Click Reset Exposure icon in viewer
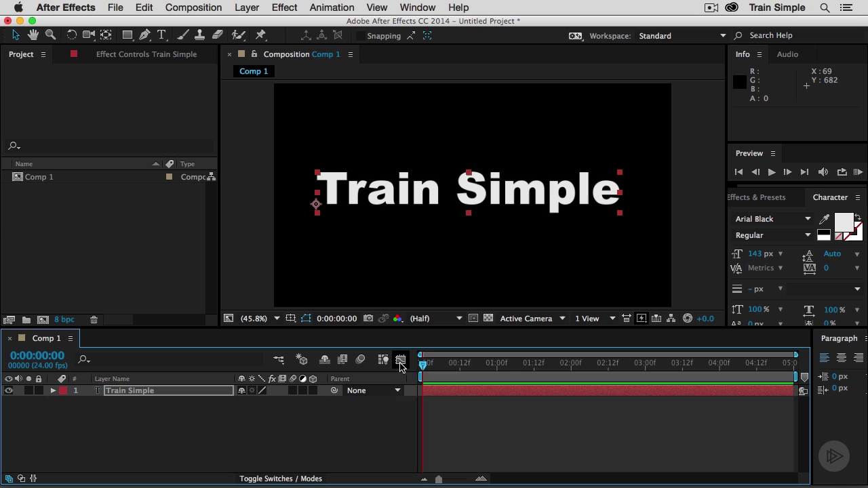This screenshot has height=488, width=868. 688,319
